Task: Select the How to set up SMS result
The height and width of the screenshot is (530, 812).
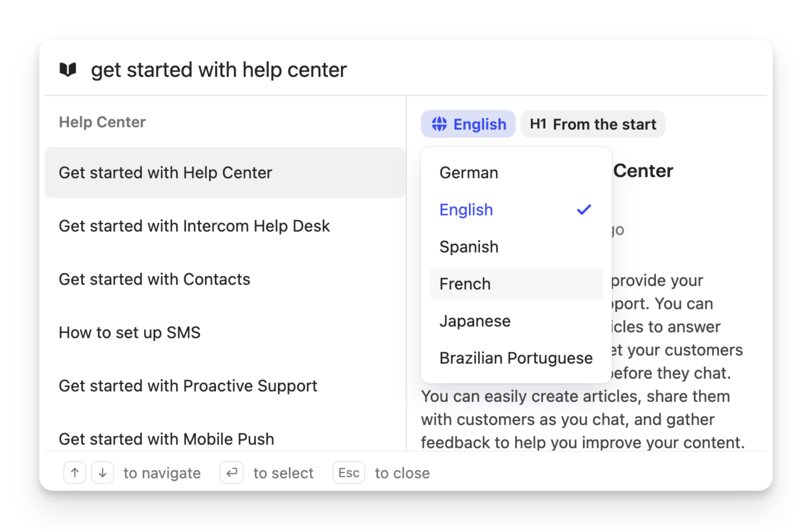Action: coord(130,332)
